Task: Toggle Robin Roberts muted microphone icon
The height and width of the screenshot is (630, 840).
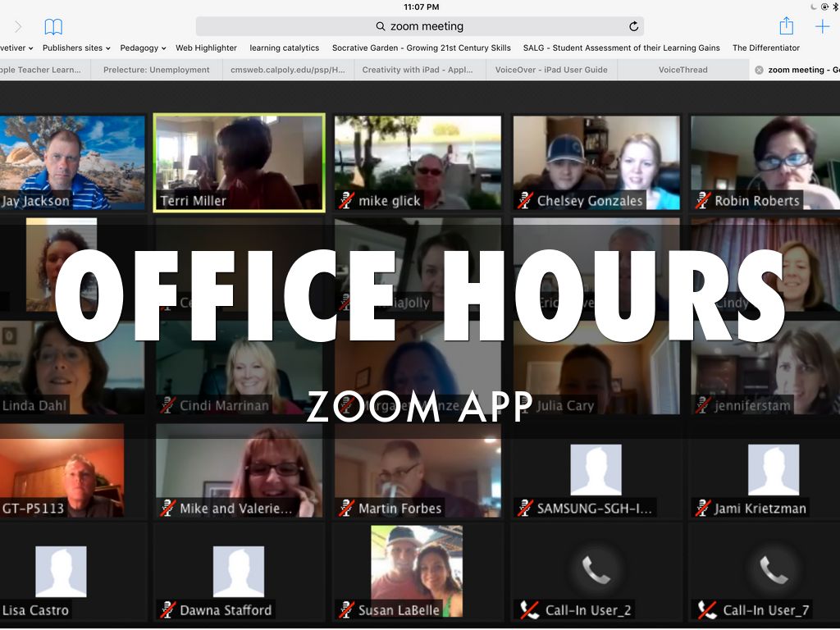Action: click(x=703, y=201)
